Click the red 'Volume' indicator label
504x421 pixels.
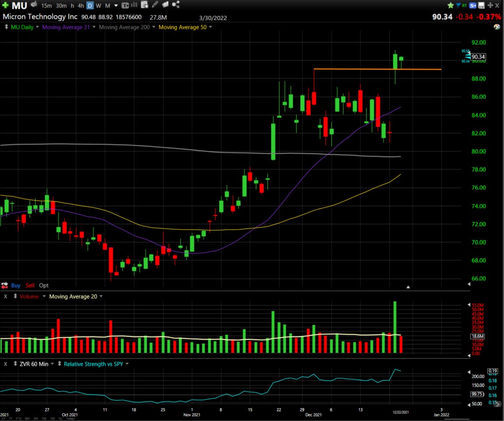coord(29,297)
